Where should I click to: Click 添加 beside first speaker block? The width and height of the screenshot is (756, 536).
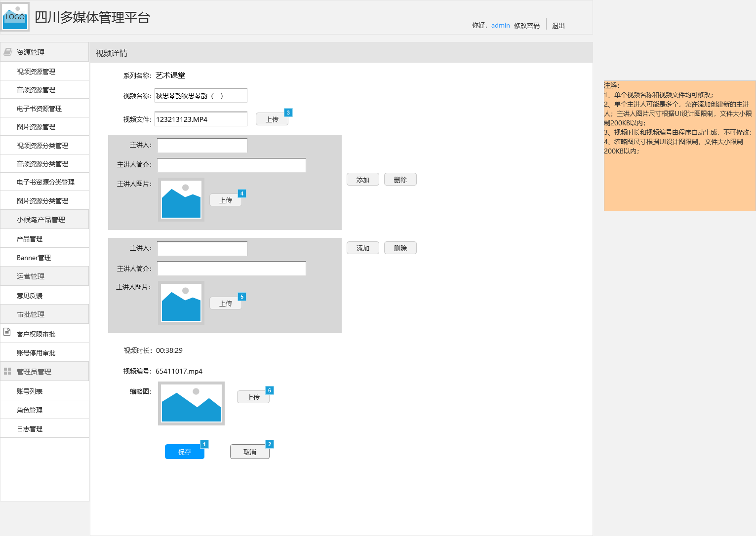363,179
